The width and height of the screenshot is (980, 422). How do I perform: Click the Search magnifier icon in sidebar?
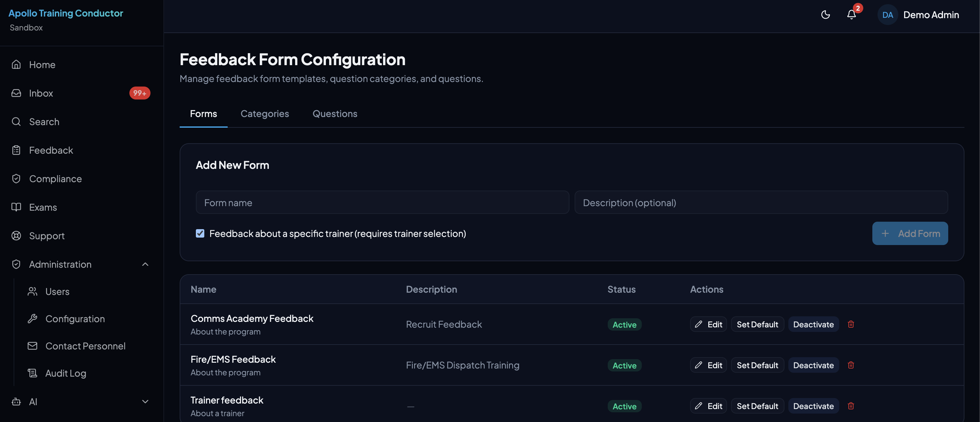click(16, 122)
